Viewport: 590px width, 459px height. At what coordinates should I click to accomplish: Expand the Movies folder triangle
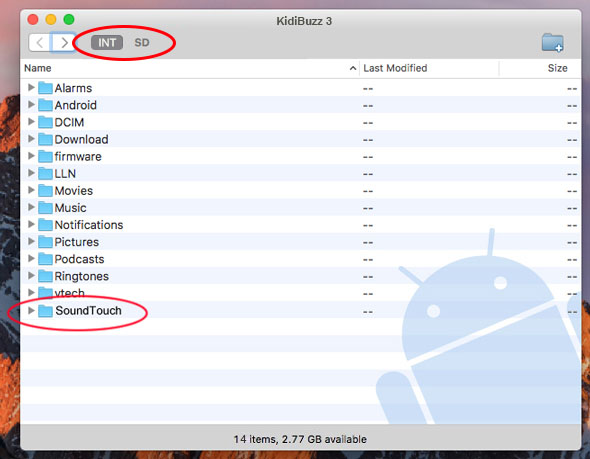31,190
